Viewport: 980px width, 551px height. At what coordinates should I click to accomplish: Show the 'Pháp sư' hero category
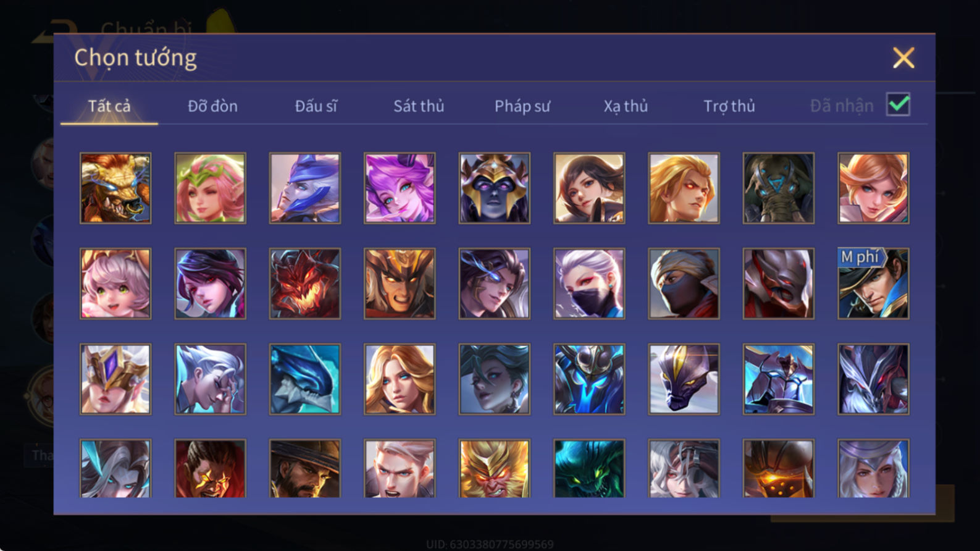522,106
